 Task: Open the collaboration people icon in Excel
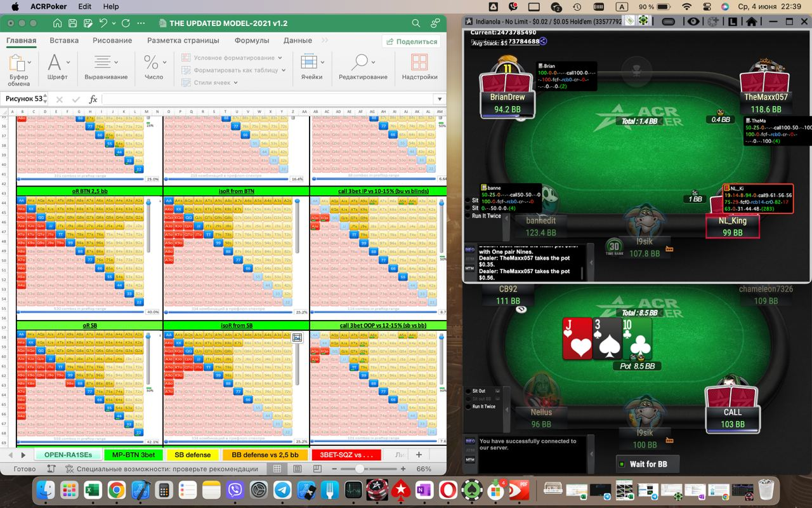(x=435, y=23)
